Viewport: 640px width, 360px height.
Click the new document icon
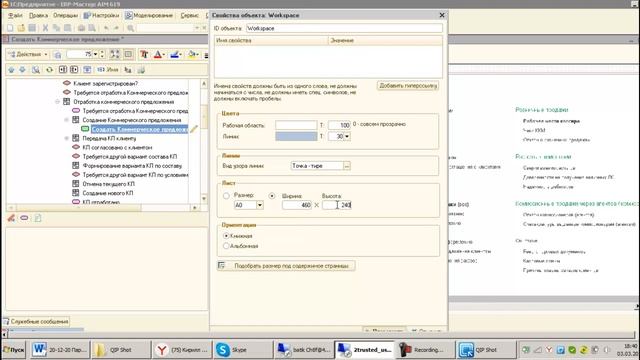coord(10,28)
